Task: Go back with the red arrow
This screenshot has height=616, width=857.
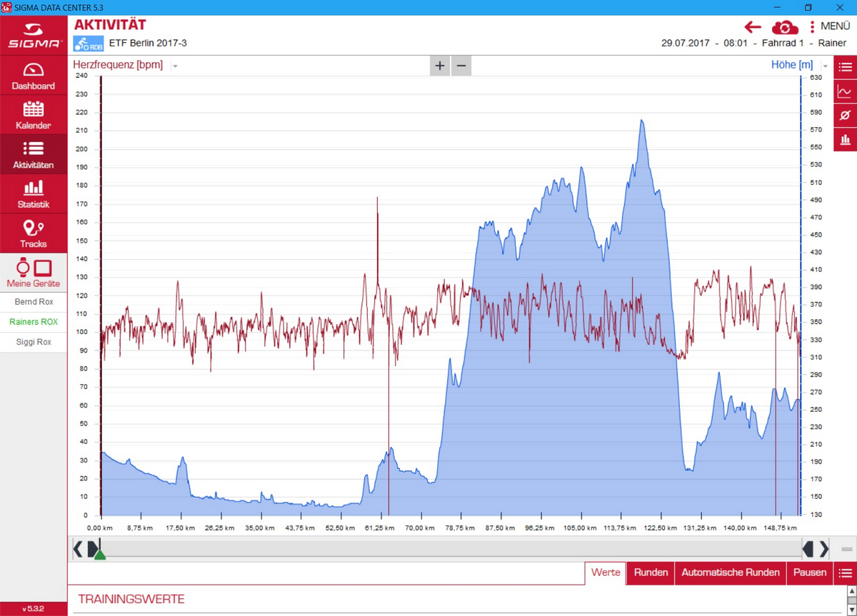Action: [753, 27]
